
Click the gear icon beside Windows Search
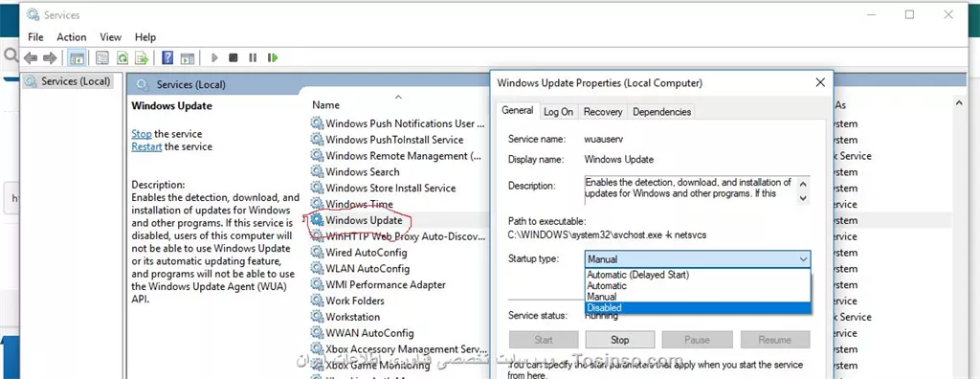[318, 172]
